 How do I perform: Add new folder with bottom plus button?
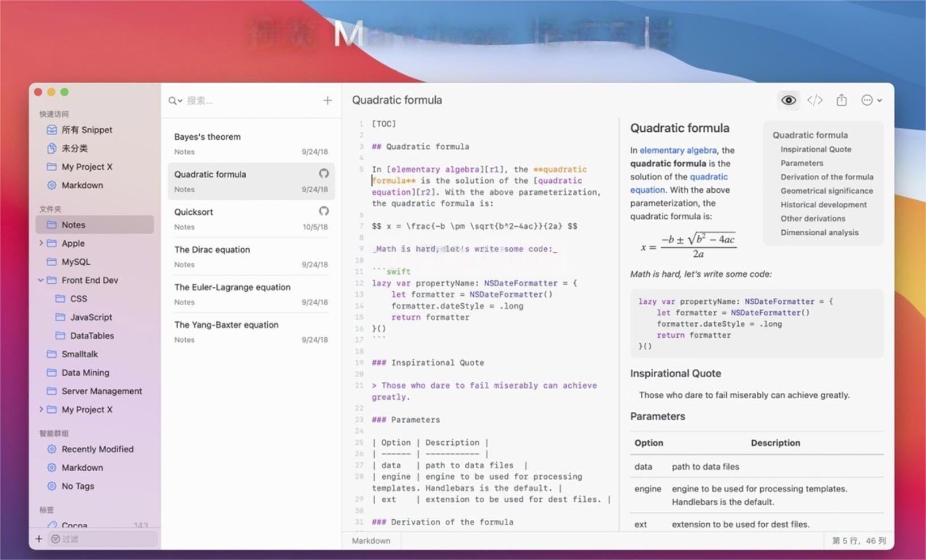38,539
